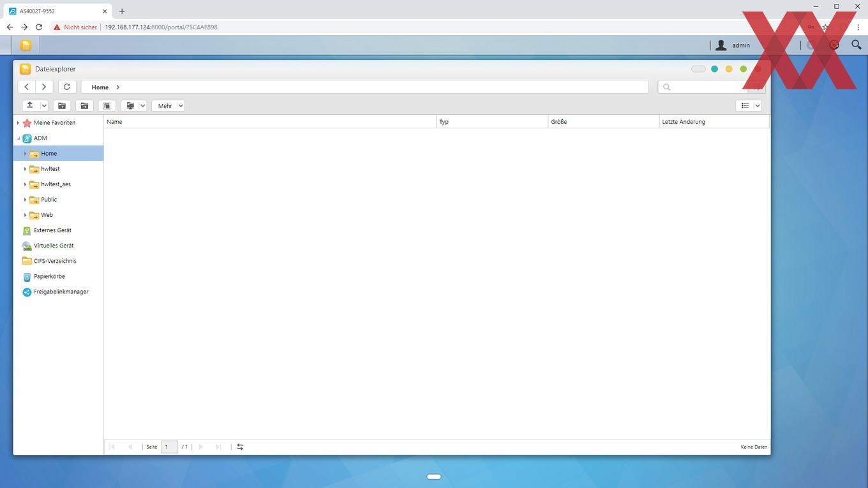Go forward in the browser
This screenshot has height=488, width=868.
[x=24, y=27]
